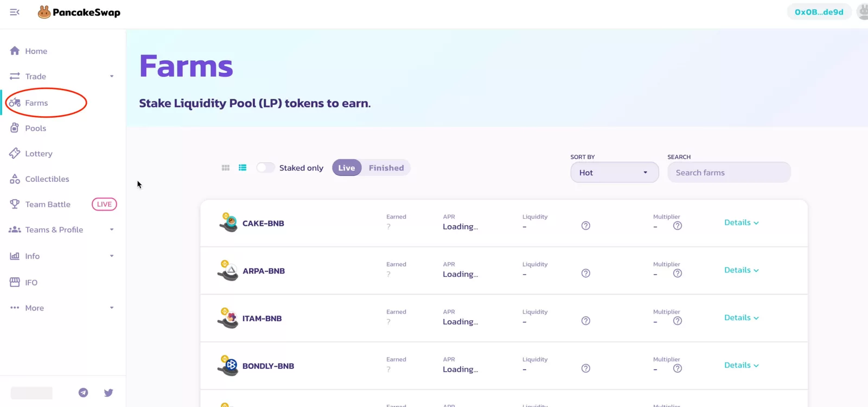The height and width of the screenshot is (407, 868).
Task: Click the CAKE-BNB token pair icon
Action: tap(228, 222)
